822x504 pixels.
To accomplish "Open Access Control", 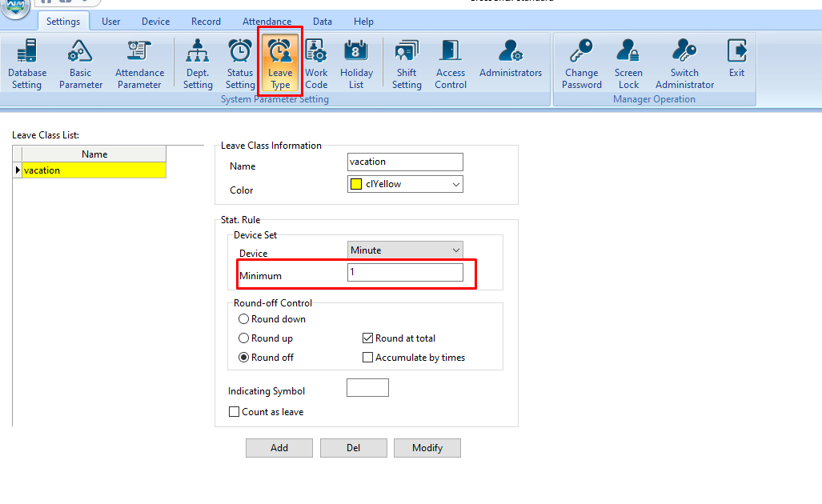I will coord(451,64).
